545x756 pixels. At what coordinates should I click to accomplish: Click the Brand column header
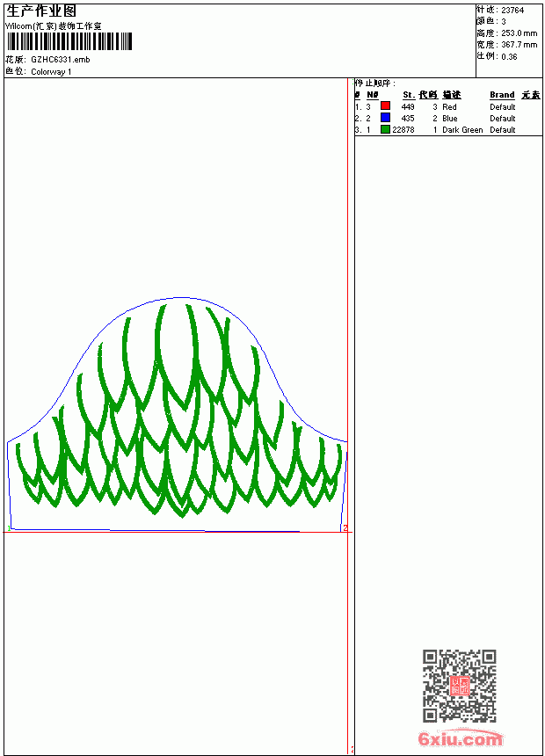(x=502, y=95)
